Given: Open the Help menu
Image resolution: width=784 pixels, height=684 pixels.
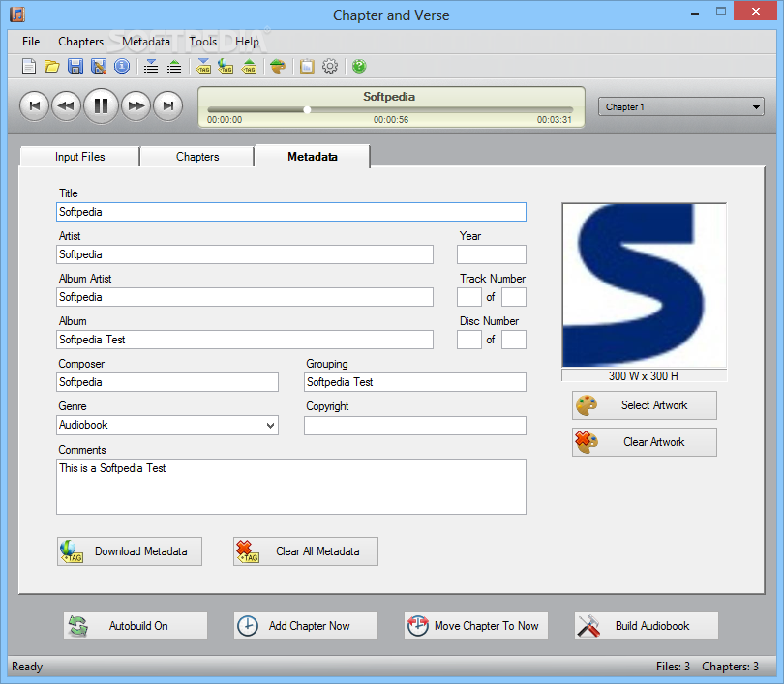Looking at the screenshot, I should click(x=247, y=42).
